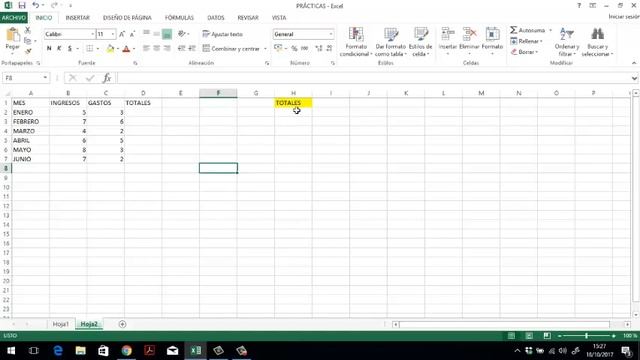Click the Format Painter brush icon
This screenshot has width=640, height=360.
(x=28, y=51)
